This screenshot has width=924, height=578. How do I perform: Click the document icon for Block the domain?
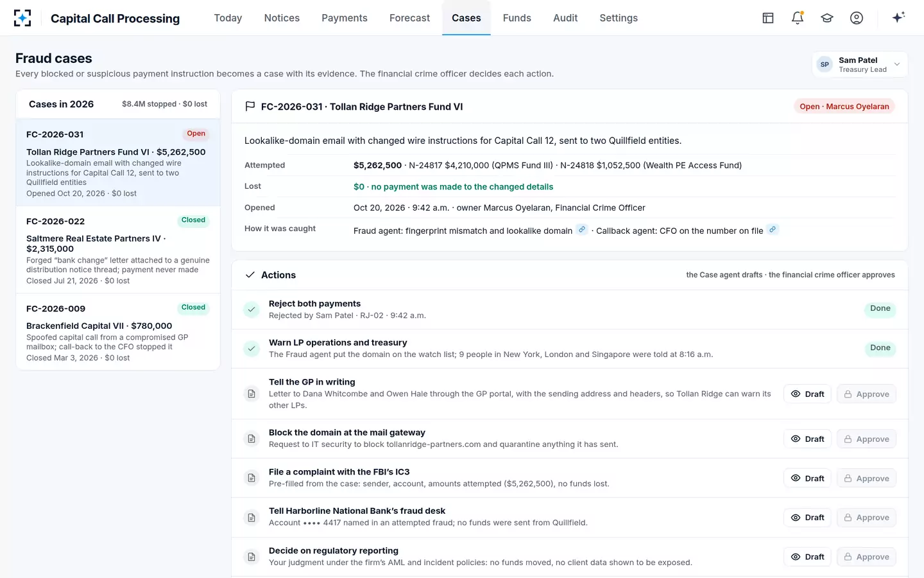252,439
